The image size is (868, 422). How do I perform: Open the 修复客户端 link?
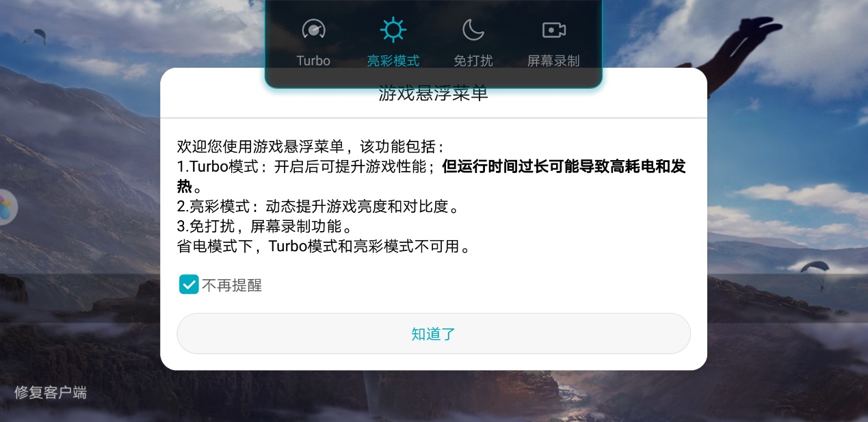pos(51,393)
